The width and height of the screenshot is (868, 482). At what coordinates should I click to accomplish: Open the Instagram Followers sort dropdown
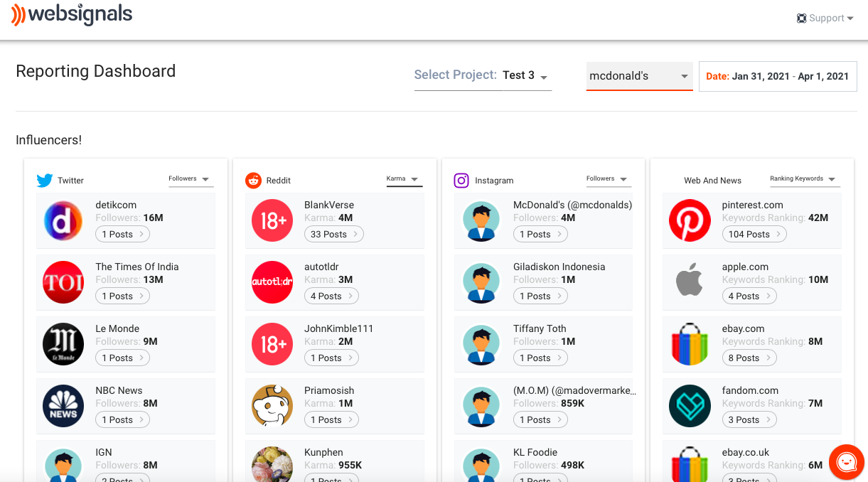click(609, 179)
